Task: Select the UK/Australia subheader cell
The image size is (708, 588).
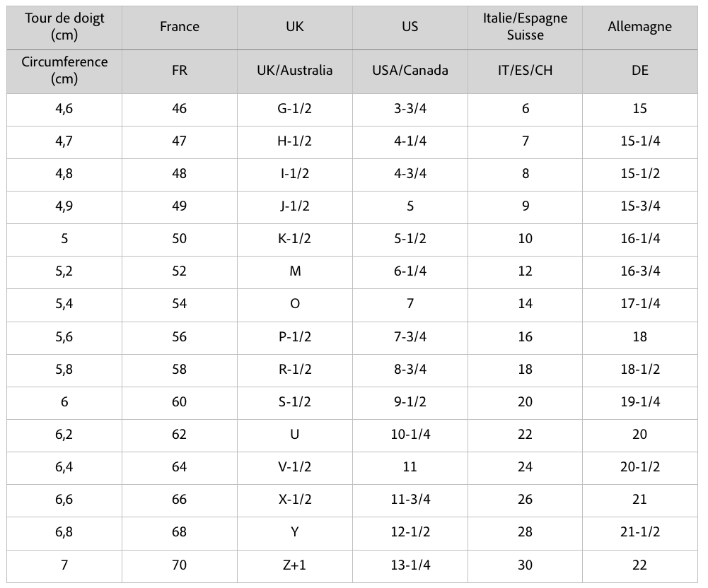Action: point(295,71)
